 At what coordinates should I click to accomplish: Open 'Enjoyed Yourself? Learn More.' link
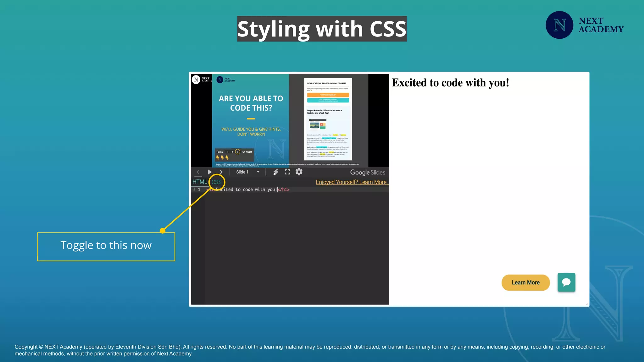tap(352, 182)
